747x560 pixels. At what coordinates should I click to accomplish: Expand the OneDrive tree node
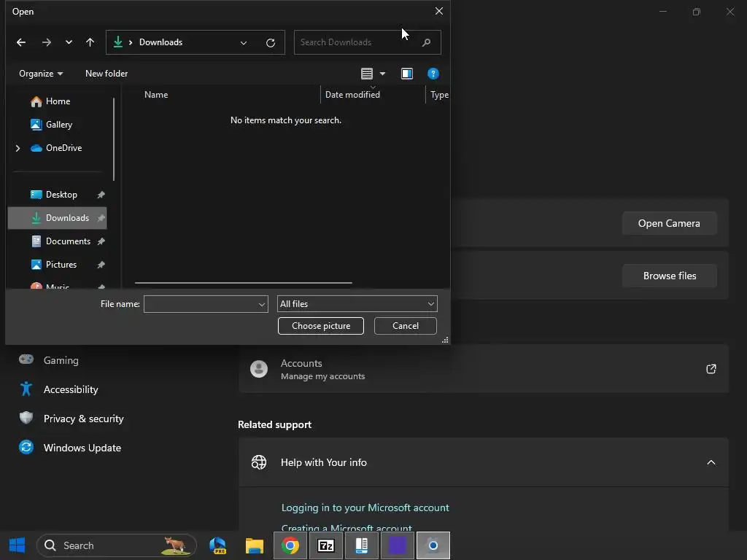coord(18,148)
